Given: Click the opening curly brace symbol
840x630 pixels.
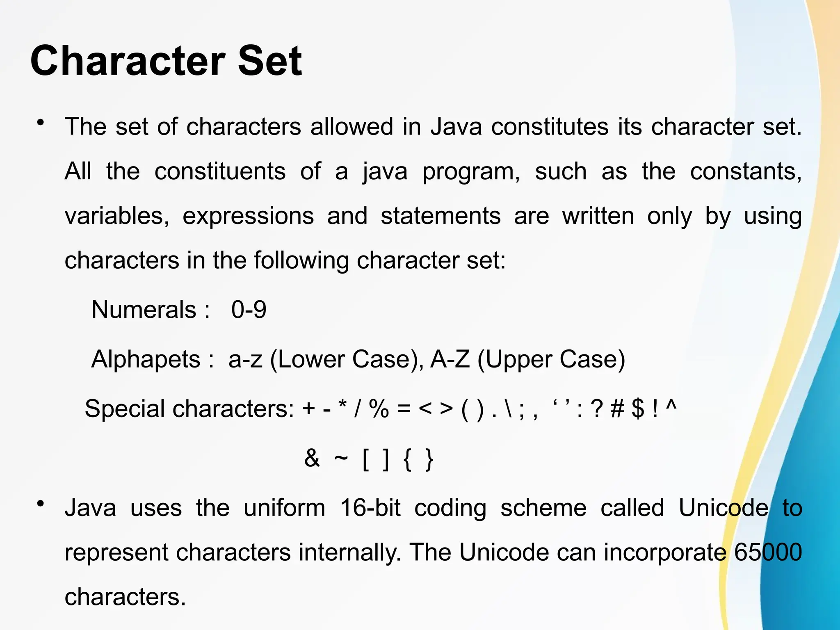Looking at the screenshot, I should coord(407,459).
